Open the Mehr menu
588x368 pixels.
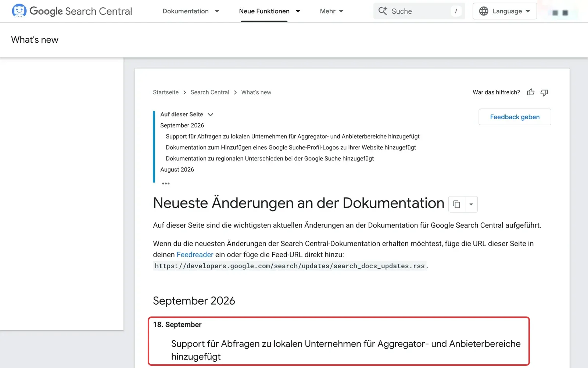(331, 11)
